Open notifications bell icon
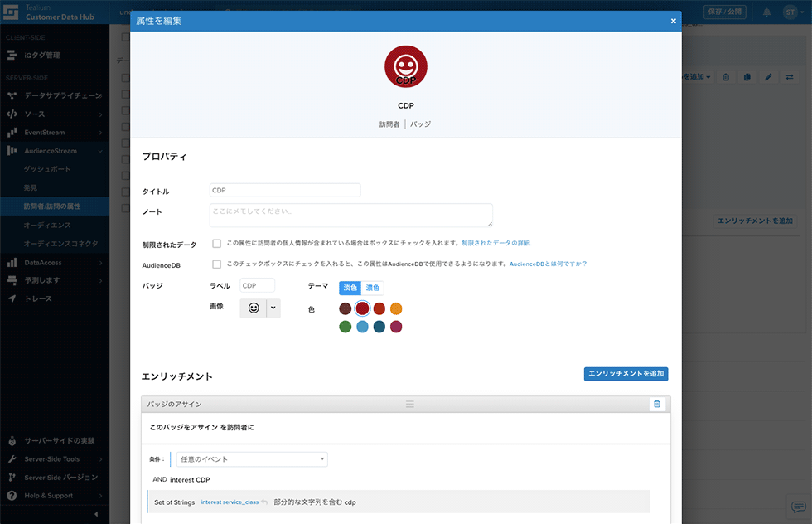 (766, 12)
